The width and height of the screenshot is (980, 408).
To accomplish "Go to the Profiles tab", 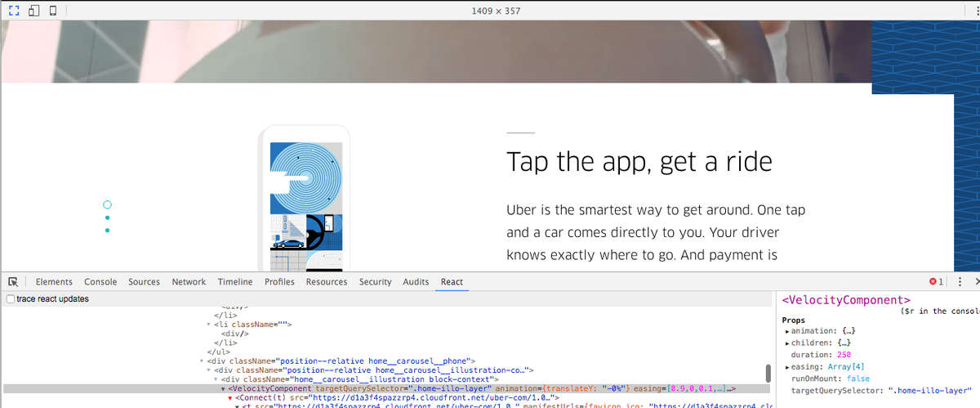I will [279, 282].
